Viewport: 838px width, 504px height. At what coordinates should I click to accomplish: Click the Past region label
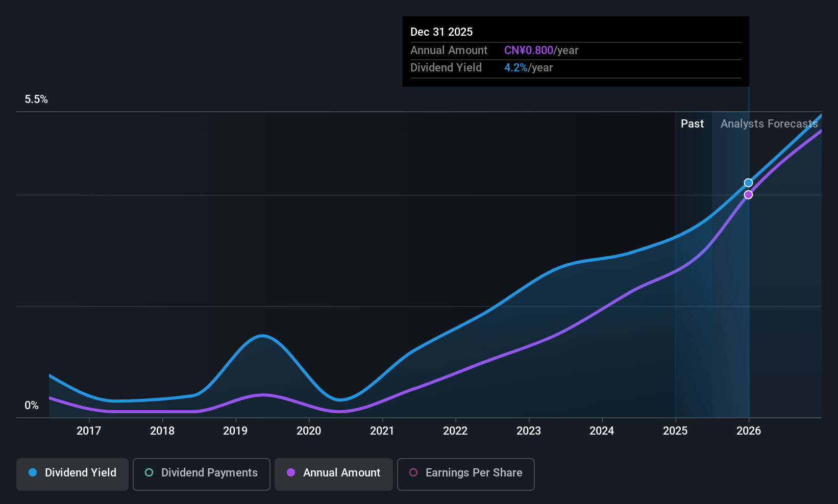(692, 124)
